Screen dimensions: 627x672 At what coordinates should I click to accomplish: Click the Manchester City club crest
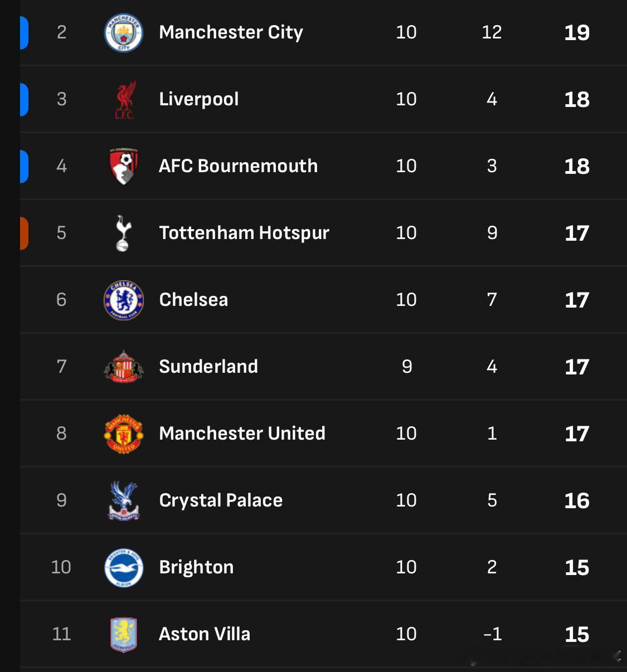click(124, 33)
